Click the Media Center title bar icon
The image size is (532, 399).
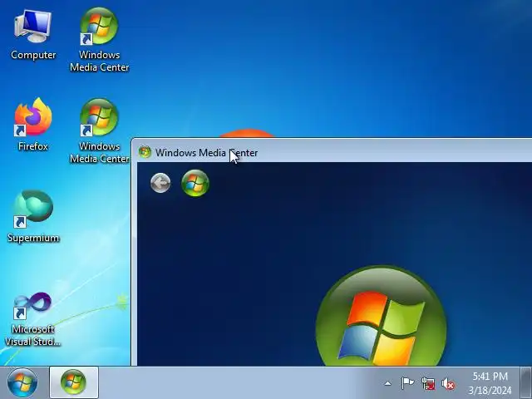click(145, 152)
